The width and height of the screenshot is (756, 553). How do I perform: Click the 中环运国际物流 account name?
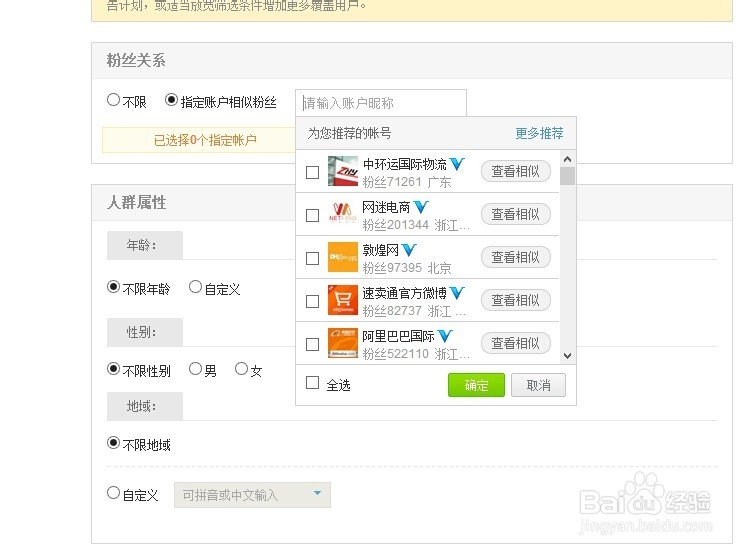click(x=405, y=164)
